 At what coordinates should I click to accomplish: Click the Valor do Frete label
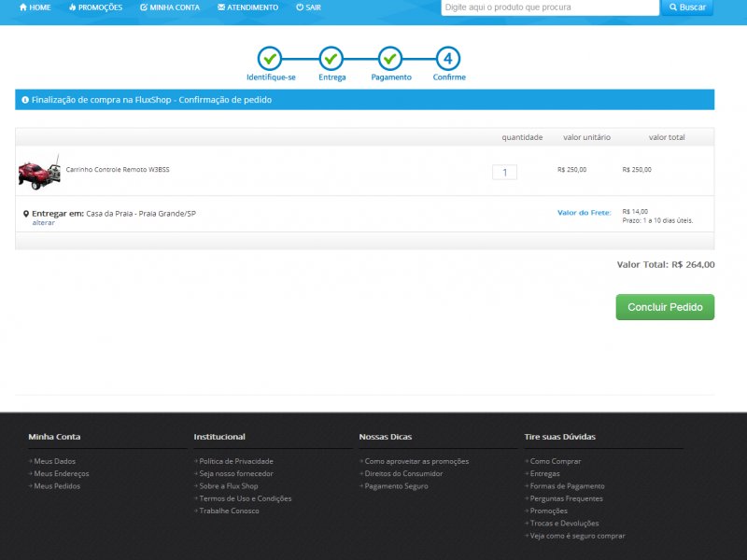click(585, 213)
